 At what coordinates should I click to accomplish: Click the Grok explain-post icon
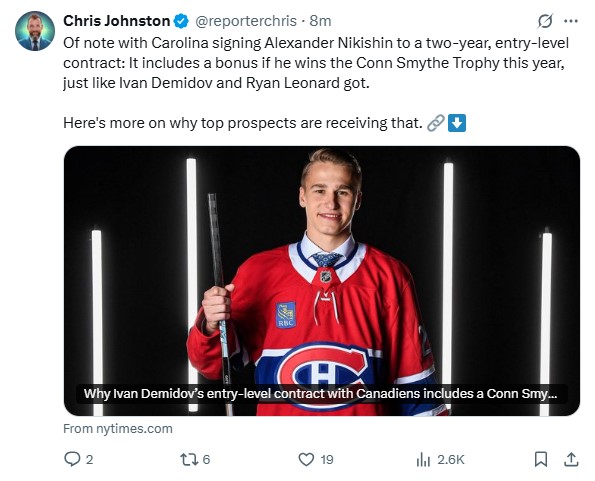545,21
